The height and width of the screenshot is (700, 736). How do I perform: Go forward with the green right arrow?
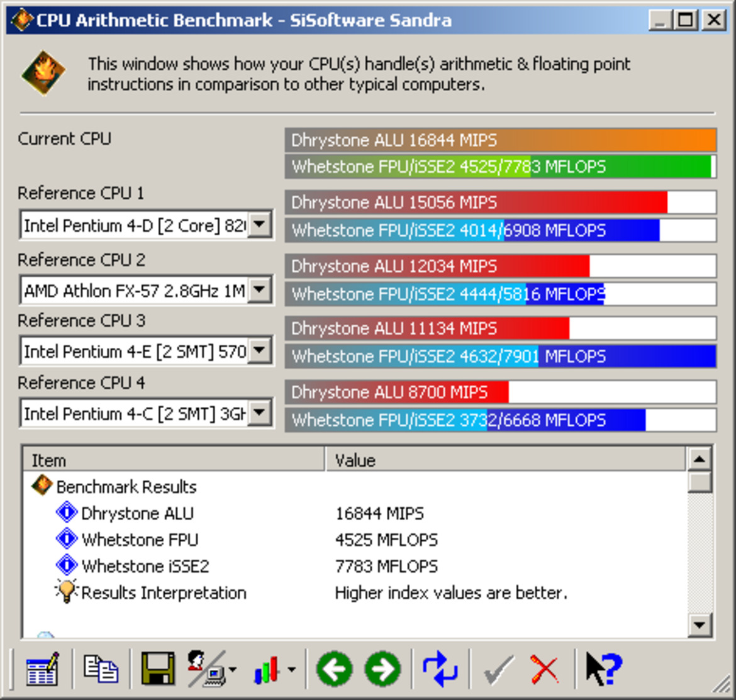tap(383, 669)
